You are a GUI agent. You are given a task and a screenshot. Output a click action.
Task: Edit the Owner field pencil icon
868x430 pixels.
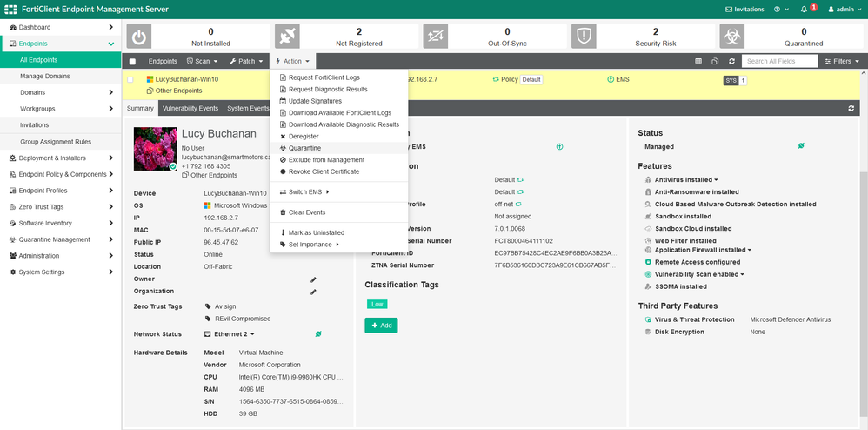(x=313, y=279)
